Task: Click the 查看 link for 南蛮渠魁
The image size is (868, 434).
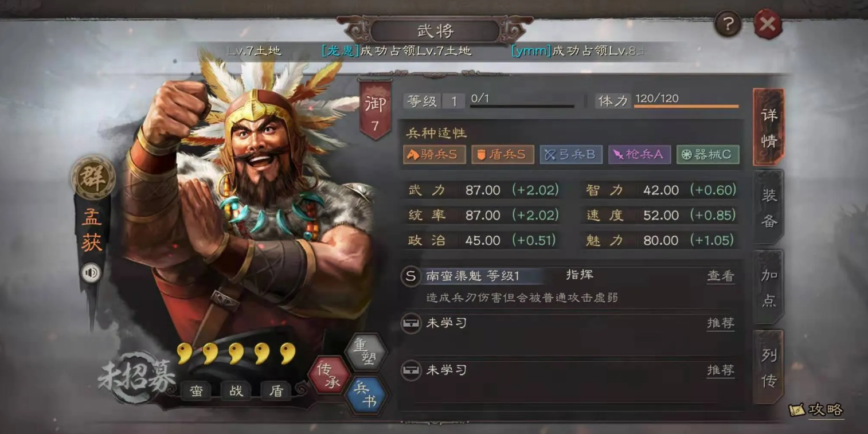Action: point(720,276)
